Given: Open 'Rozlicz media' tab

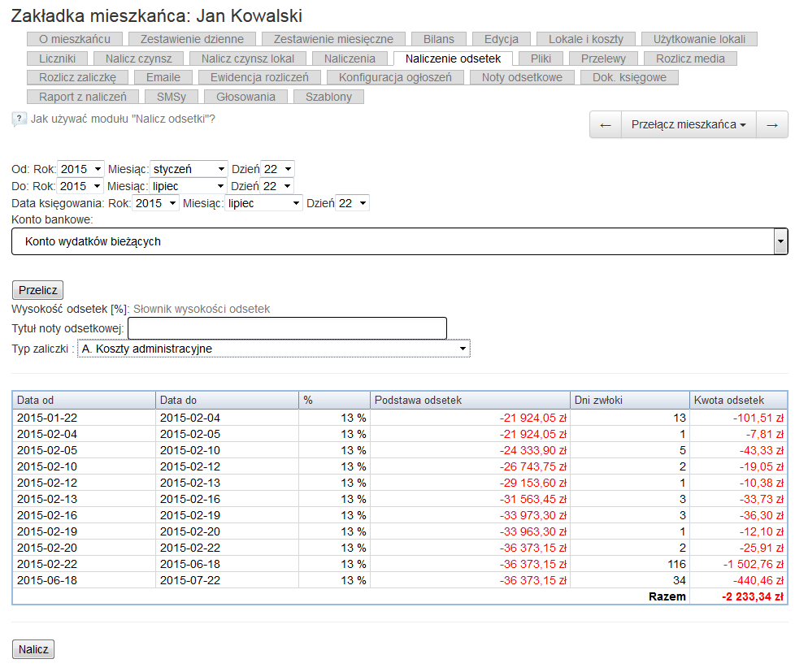Looking at the screenshot, I should [691, 59].
